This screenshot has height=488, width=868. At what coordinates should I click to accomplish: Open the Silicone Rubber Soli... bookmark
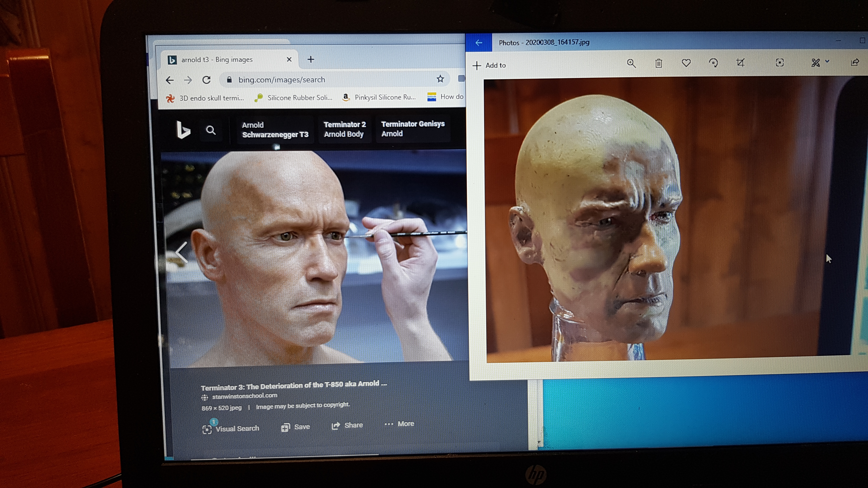pyautogui.click(x=293, y=98)
